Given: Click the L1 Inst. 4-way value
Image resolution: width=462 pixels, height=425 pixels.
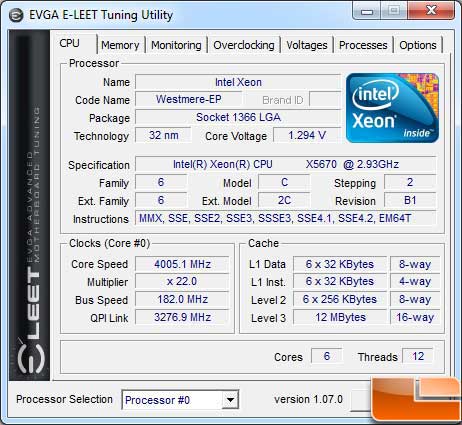Looking at the screenshot, I should (x=415, y=282).
